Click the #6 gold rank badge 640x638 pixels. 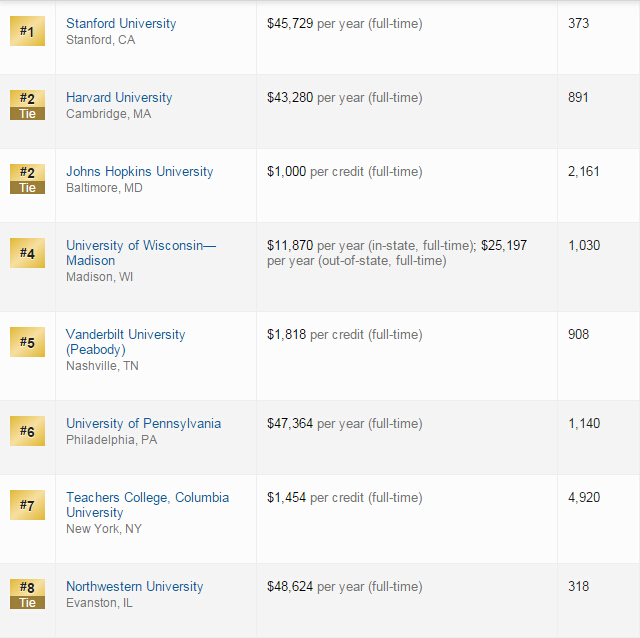tap(27, 431)
